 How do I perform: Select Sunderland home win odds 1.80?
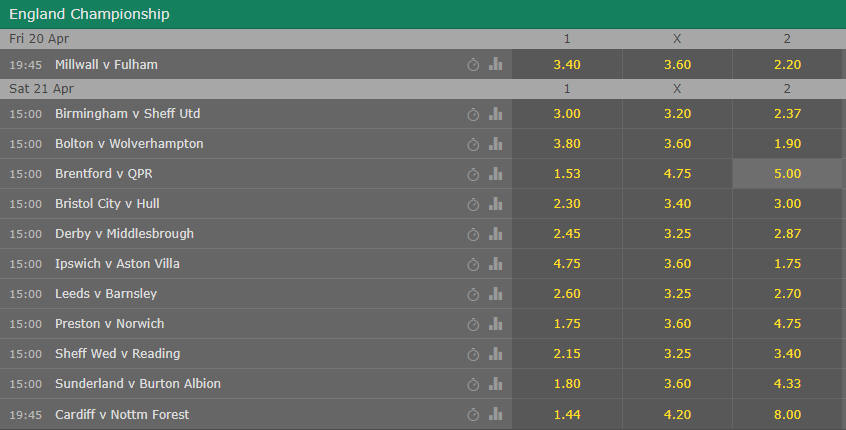point(567,384)
